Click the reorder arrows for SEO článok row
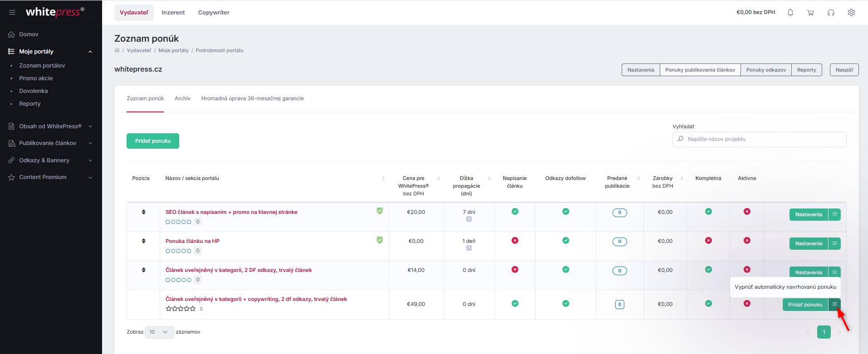 [x=143, y=212]
